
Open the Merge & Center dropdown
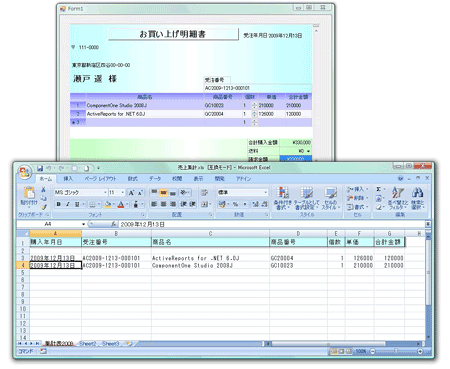click(210, 204)
